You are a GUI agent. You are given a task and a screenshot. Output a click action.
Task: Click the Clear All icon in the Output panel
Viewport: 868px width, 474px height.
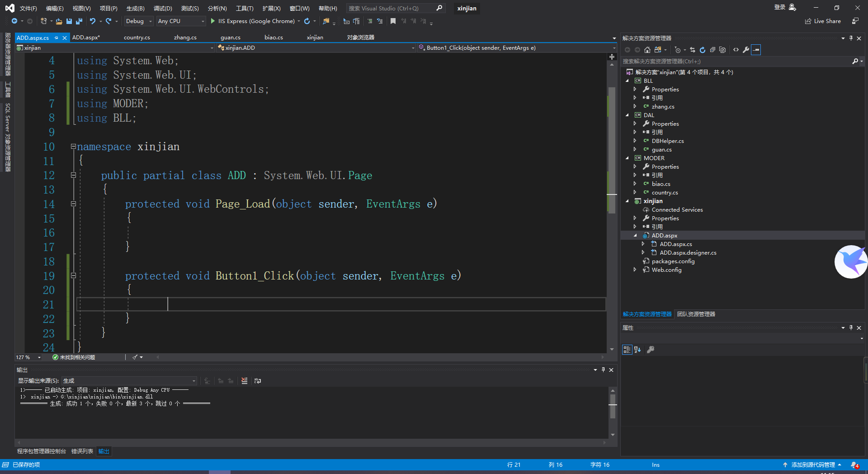tap(245, 381)
